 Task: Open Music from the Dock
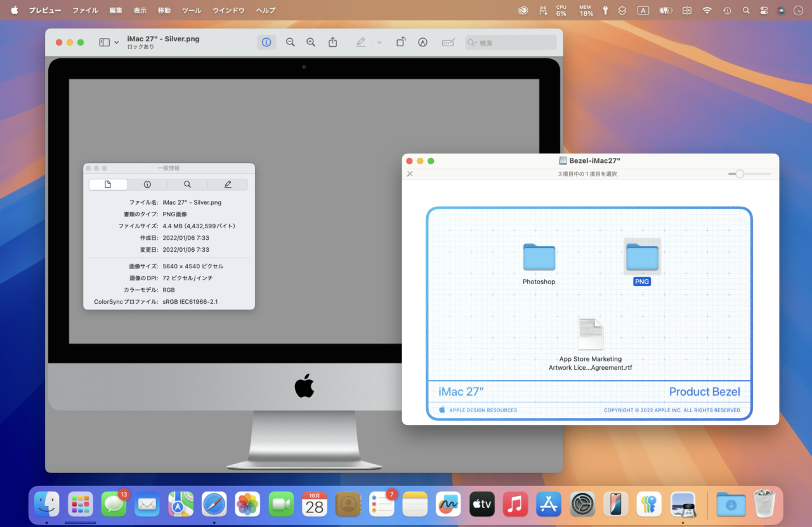(516, 504)
